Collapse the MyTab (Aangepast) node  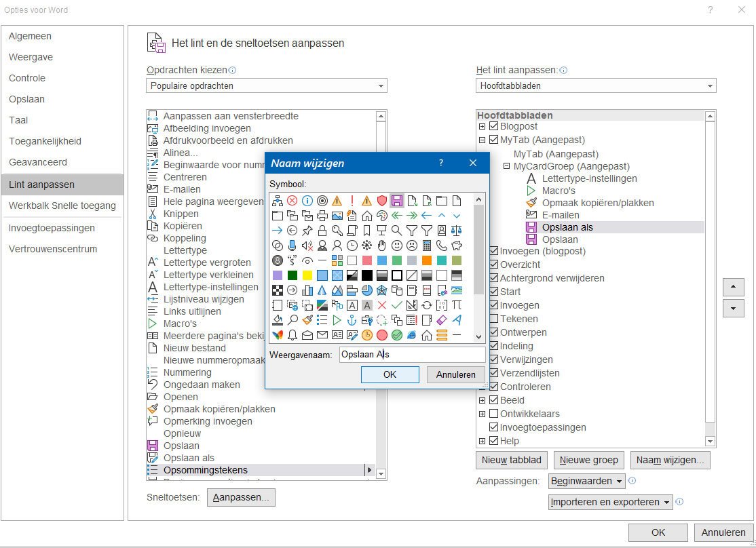[482, 140]
